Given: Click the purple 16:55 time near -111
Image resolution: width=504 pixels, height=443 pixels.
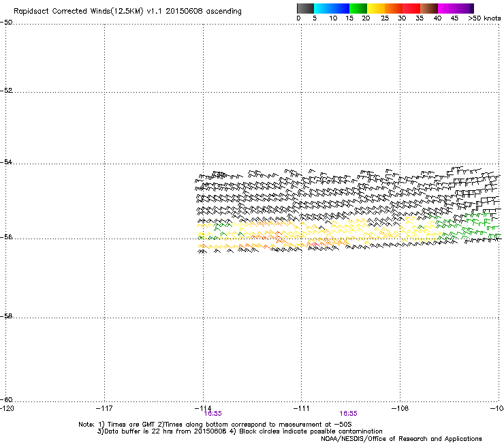Looking at the screenshot, I should pyautogui.click(x=349, y=414).
